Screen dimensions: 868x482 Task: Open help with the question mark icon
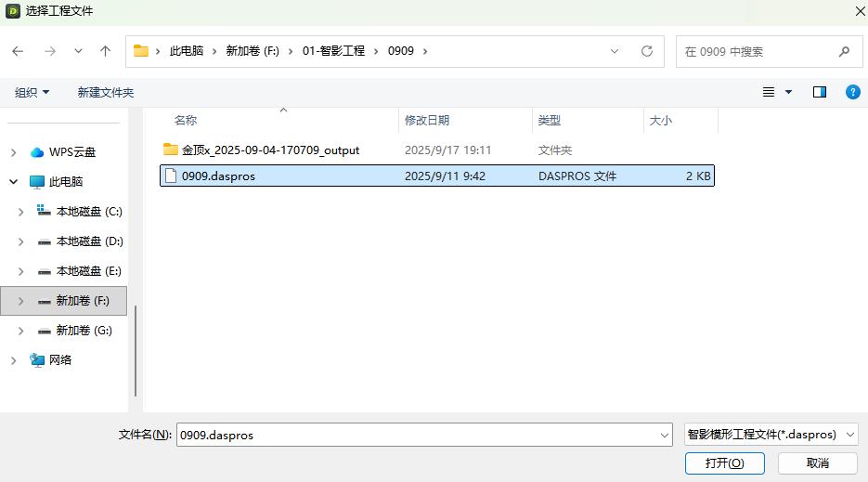coord(853,92)
